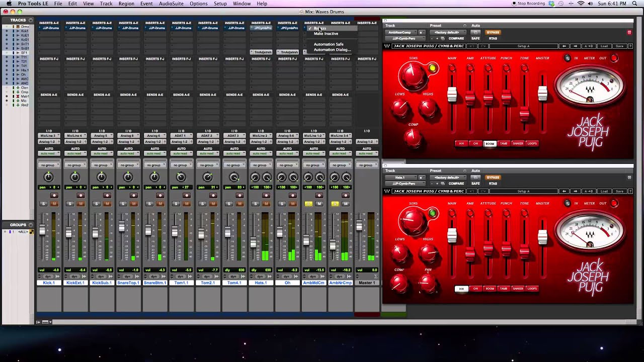This screenshot has width=644, height=362.
Task: Open Tom1.1 ADAT 1 input selector
Action: click(181, 136)
